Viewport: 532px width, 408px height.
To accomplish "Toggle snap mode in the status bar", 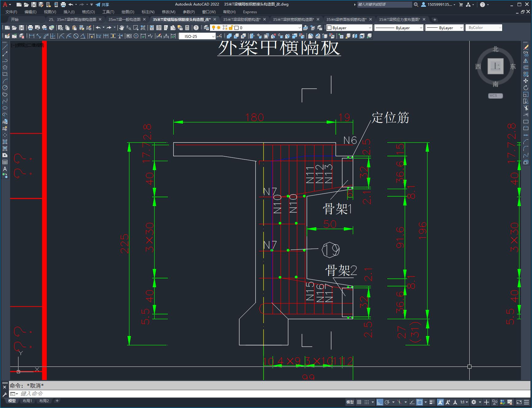I will coord(367,402).
